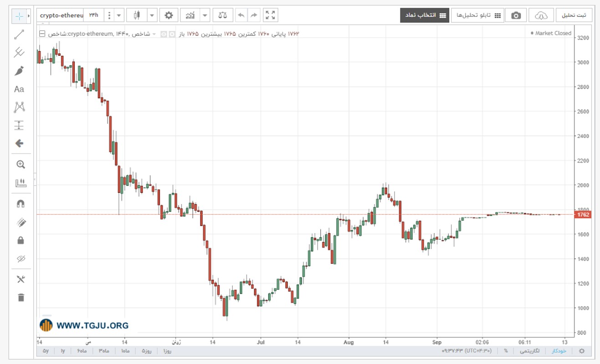The height and width of the screenshot is (364, 600).
Task: Choose the Aa text annotation tool
Action: click(x=19, y=89)
